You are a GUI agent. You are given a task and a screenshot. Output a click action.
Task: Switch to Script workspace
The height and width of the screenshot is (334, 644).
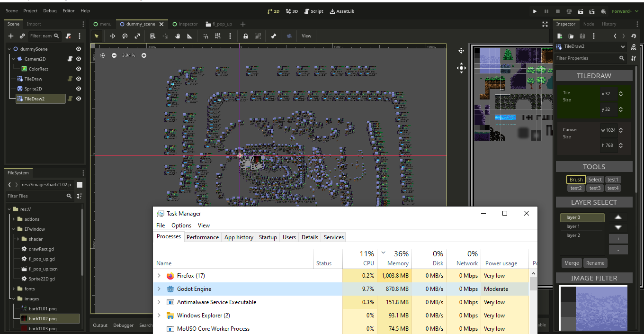pyautogui.click(x=313, y=11)
